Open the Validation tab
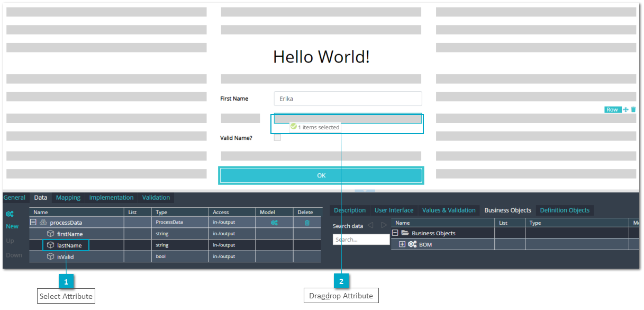This screenshot has width=644, height=310. point(156,198)
